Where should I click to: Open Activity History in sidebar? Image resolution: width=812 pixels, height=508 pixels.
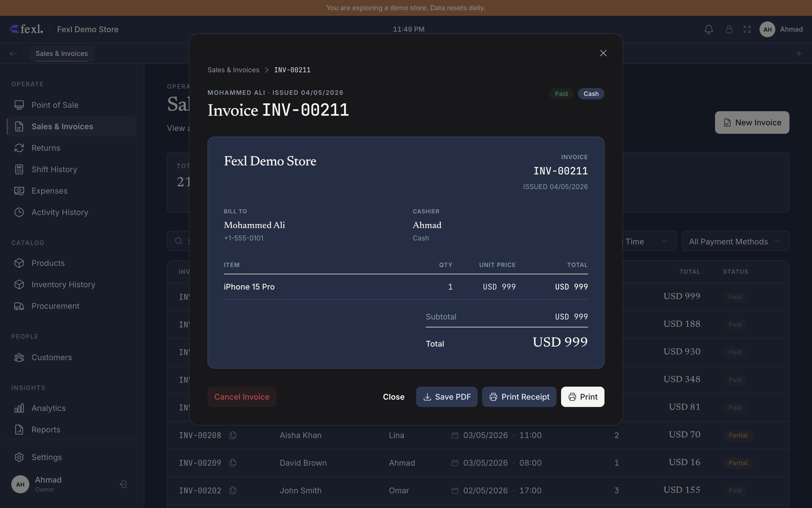pos(71,212)
